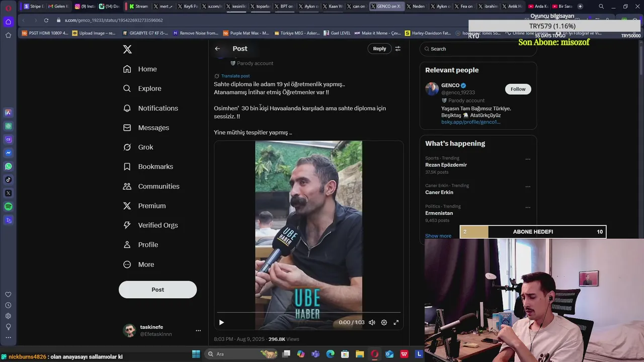
Task: Play the UBE Haber video
Action: 221,322
